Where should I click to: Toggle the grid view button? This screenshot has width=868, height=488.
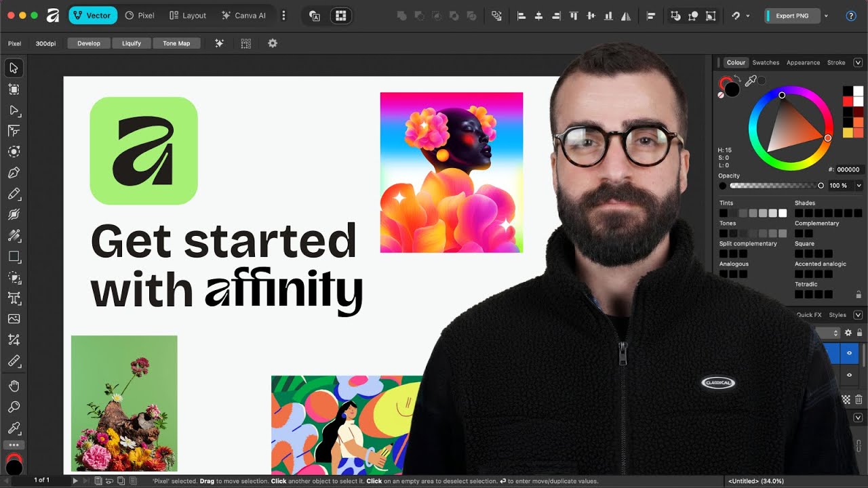point(340,16)
